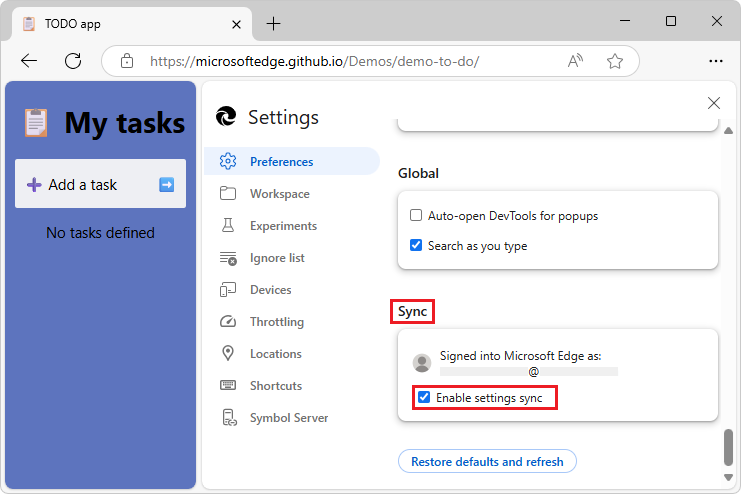Submit task with blue arrow button
Viewport: 741px width, 494px height.
tap(166, 184)
